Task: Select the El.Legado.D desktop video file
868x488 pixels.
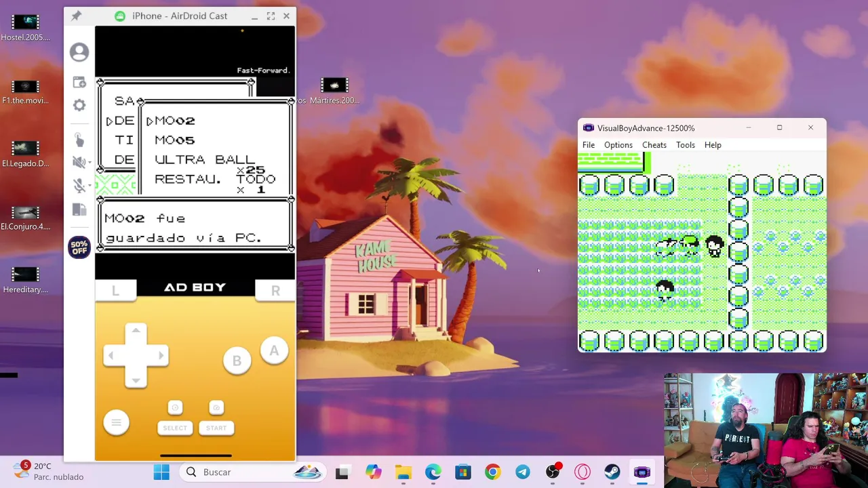Action: pos(26,155)
